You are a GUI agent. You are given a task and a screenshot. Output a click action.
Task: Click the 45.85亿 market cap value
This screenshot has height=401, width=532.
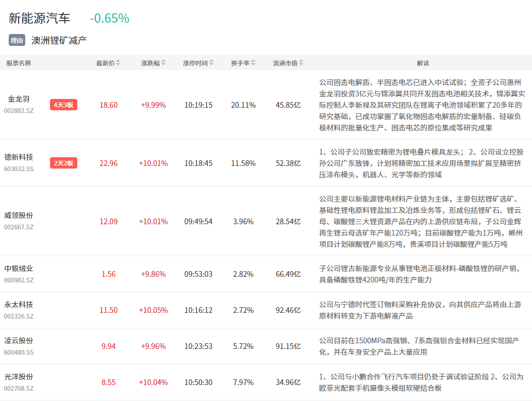click(x=288, y=105)
